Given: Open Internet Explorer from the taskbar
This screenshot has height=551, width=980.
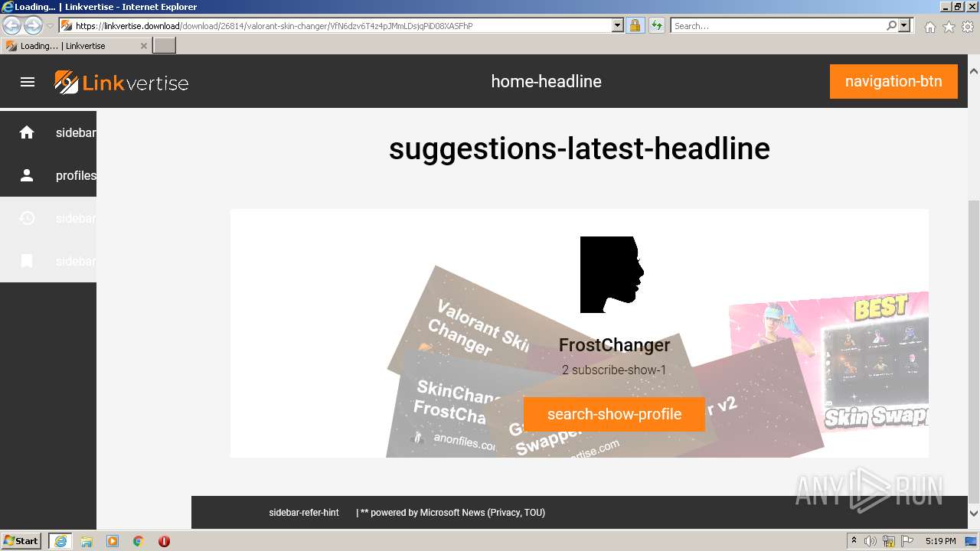Looking at the screenshot, I should pos(60,541).
